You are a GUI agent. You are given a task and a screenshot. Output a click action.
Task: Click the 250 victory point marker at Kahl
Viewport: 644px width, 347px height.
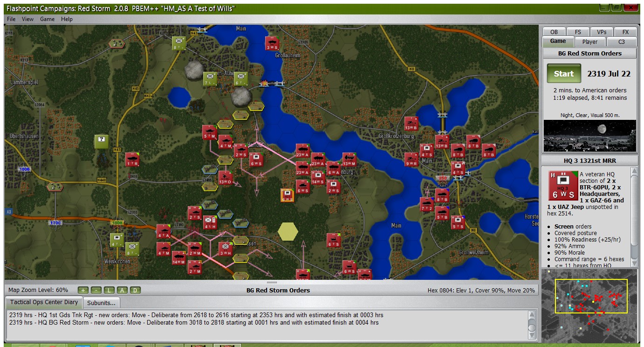[x=441, y=178]
